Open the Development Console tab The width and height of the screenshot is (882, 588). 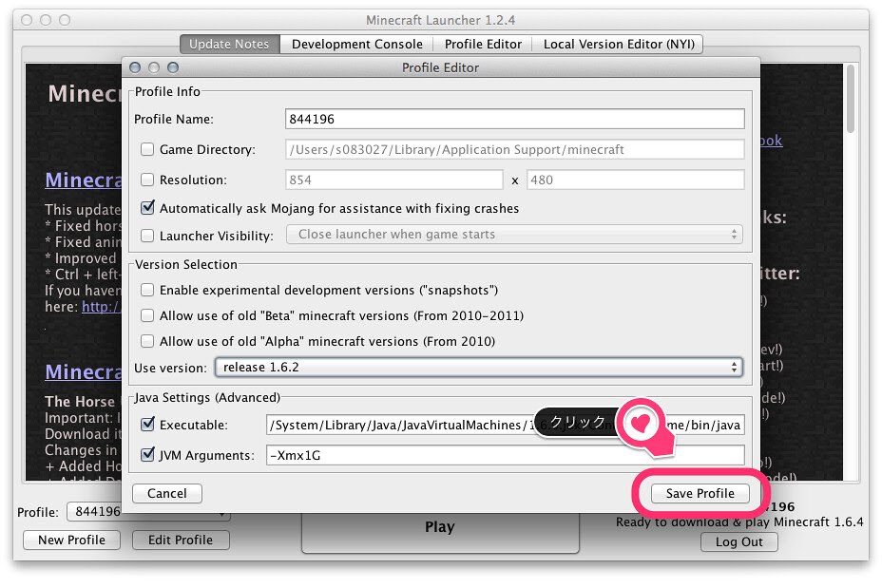point(356,45)
